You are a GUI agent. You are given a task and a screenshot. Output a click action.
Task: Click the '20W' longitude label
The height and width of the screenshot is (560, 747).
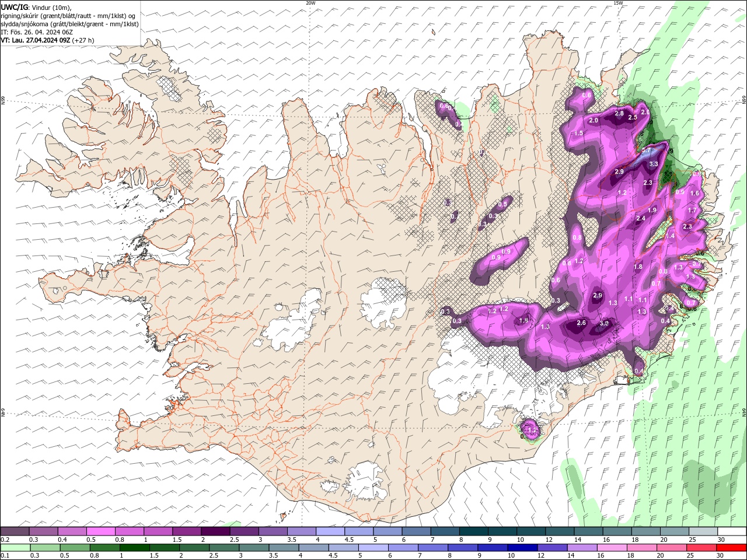[310, 3]
